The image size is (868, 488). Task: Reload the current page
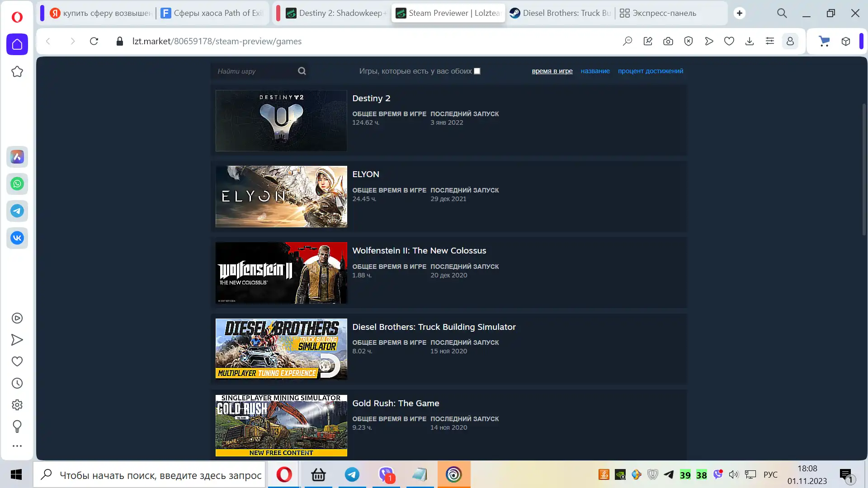[94, 41]
